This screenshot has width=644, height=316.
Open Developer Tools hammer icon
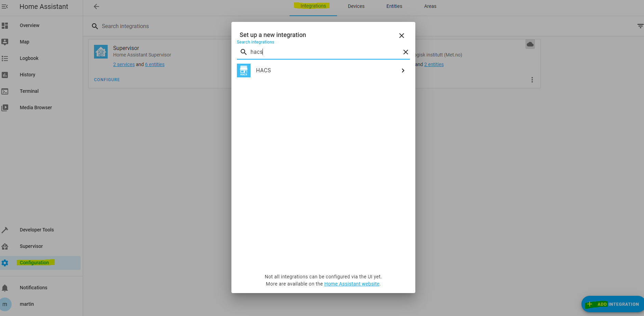[5, 230]
